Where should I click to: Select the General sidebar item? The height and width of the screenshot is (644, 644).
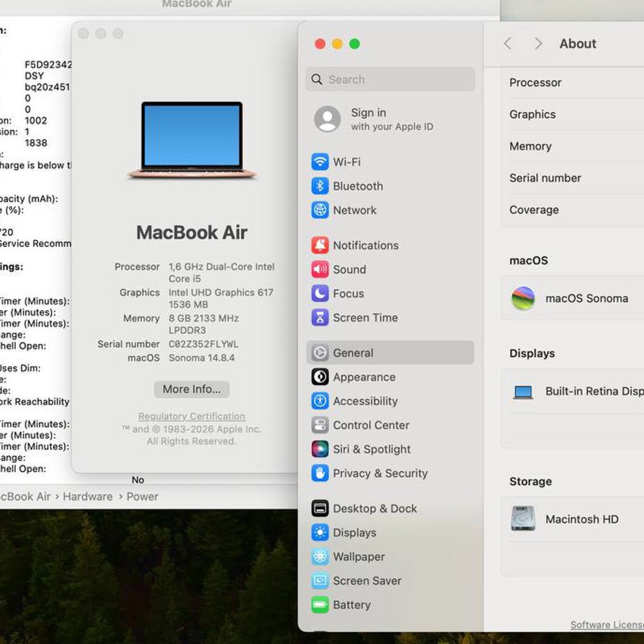[390, 353]
